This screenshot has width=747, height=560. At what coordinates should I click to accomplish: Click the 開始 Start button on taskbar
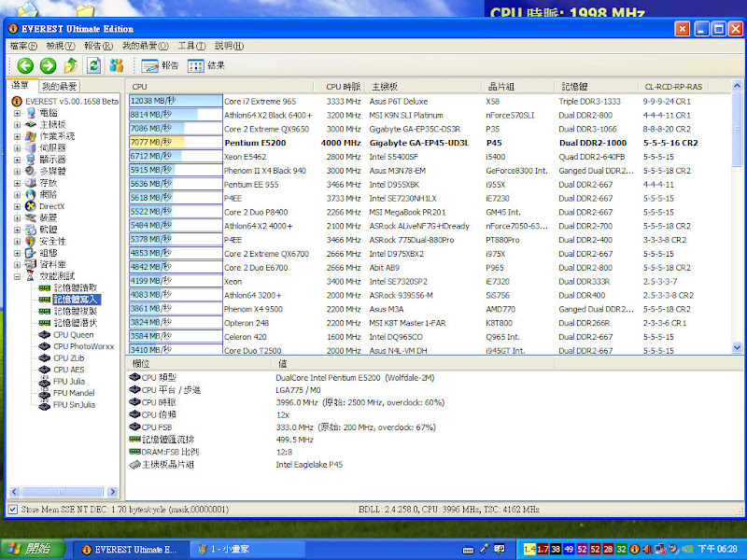(x=32, y=549)
